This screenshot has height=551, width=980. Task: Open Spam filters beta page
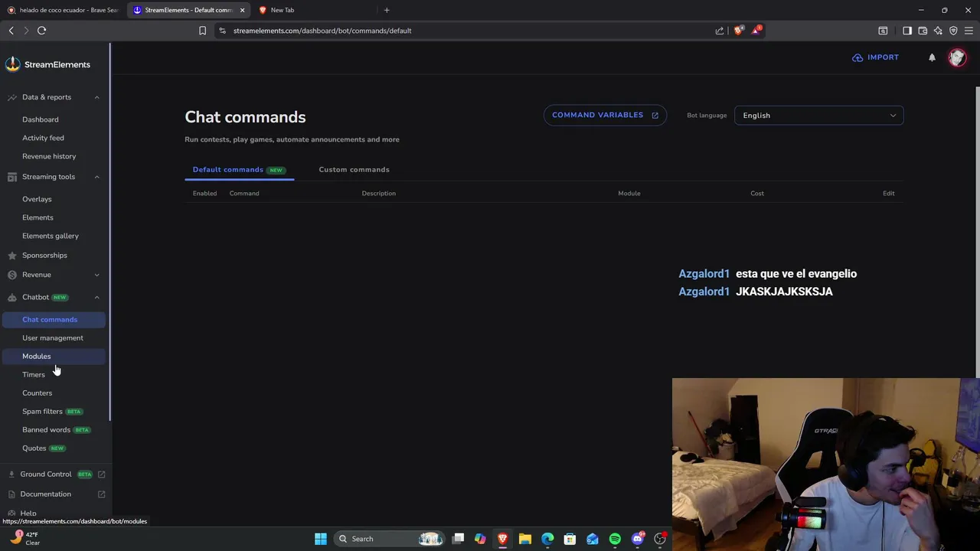[x=42, y=411]
